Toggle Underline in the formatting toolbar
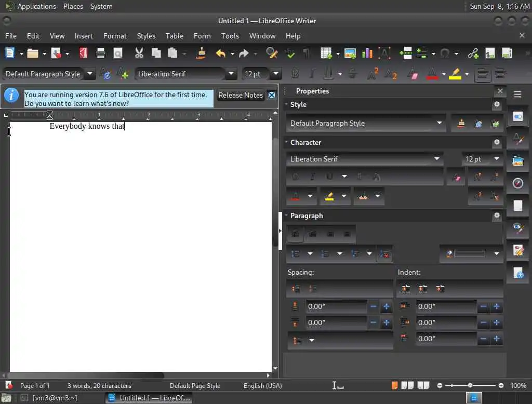532x404 pixels. (328, 74)
